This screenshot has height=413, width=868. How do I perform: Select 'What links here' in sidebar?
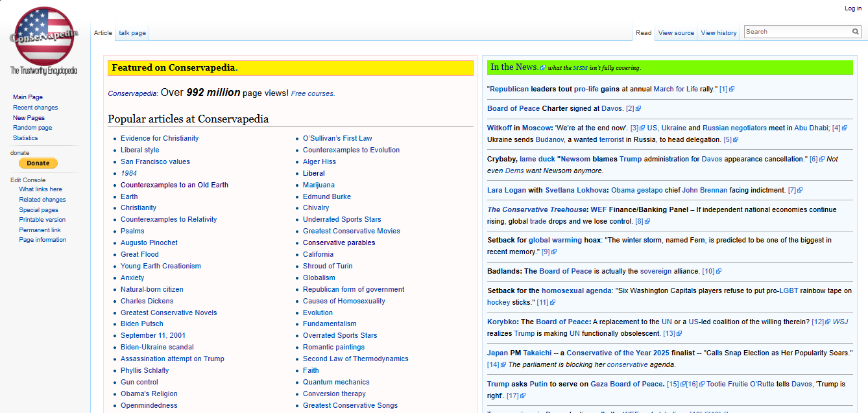click(41, 189)
